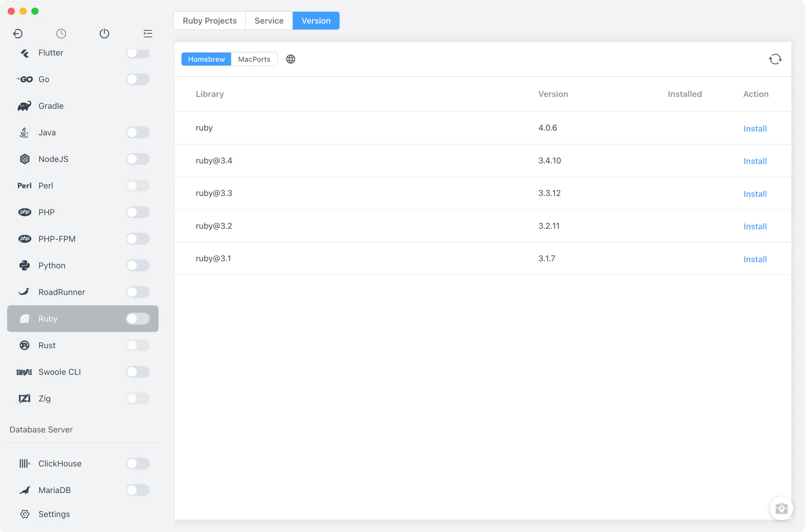Viewport: 805px width, 532px height.
Task: Click the camera screenshot button
Action: (781, 508)
